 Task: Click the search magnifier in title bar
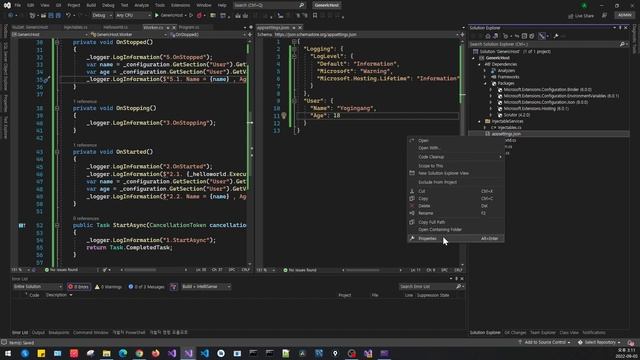(x=302, y=5)
